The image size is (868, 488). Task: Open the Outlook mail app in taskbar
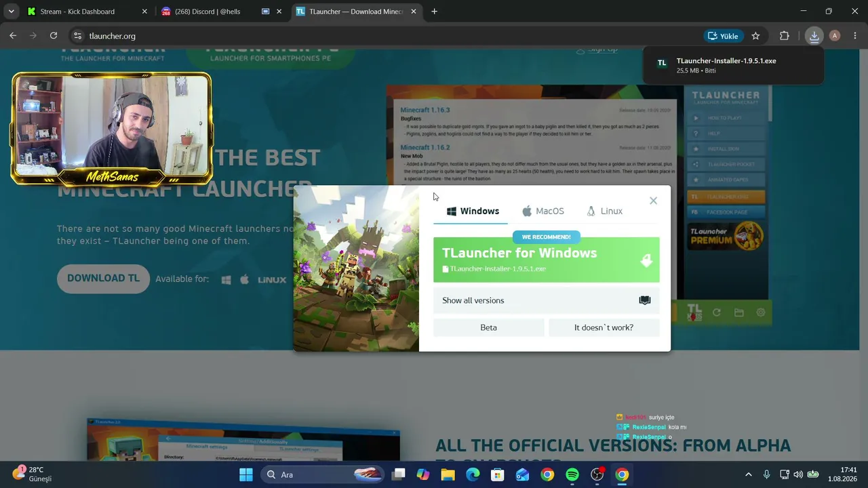522,474
